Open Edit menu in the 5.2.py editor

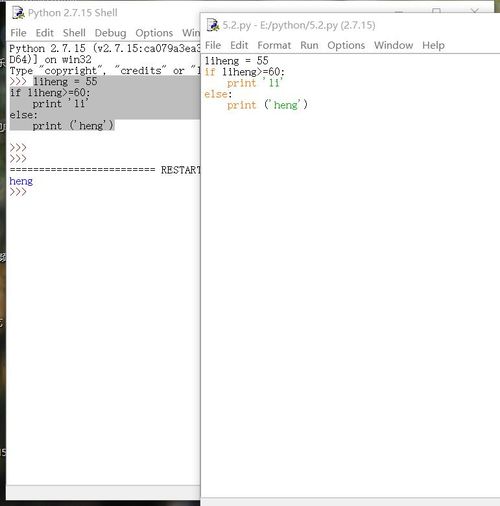click(239, 45)
